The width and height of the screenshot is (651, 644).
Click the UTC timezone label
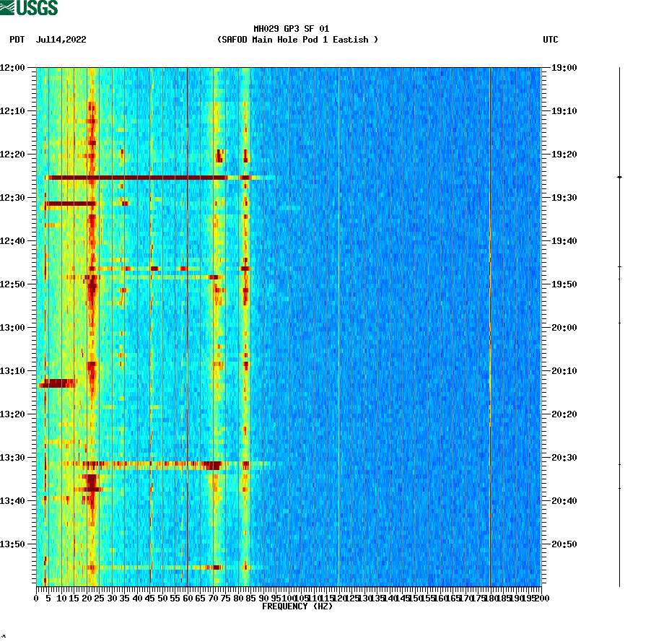551,40
